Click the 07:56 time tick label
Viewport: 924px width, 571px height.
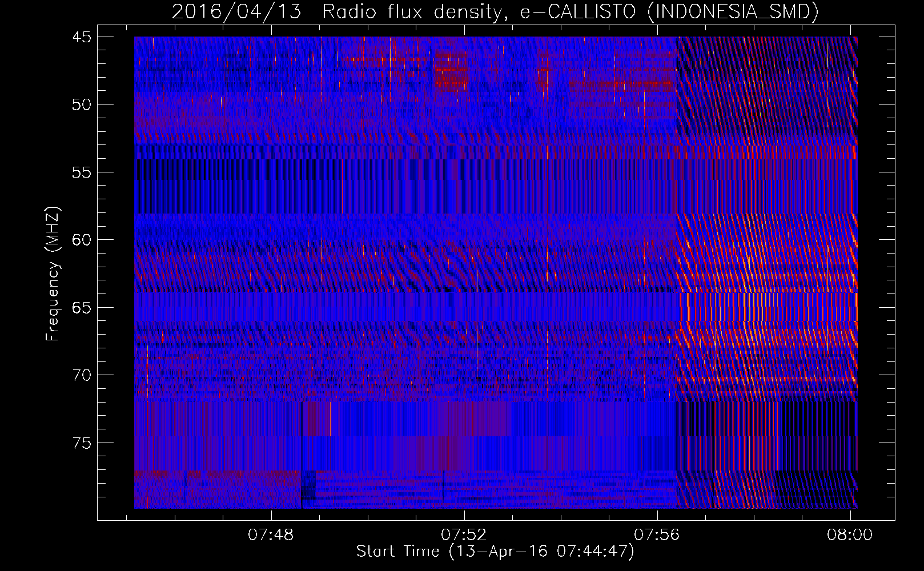[657, 535]
